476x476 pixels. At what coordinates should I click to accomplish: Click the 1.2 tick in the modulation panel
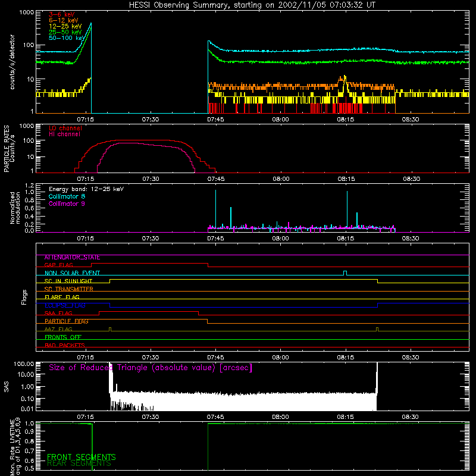(30, 186)
